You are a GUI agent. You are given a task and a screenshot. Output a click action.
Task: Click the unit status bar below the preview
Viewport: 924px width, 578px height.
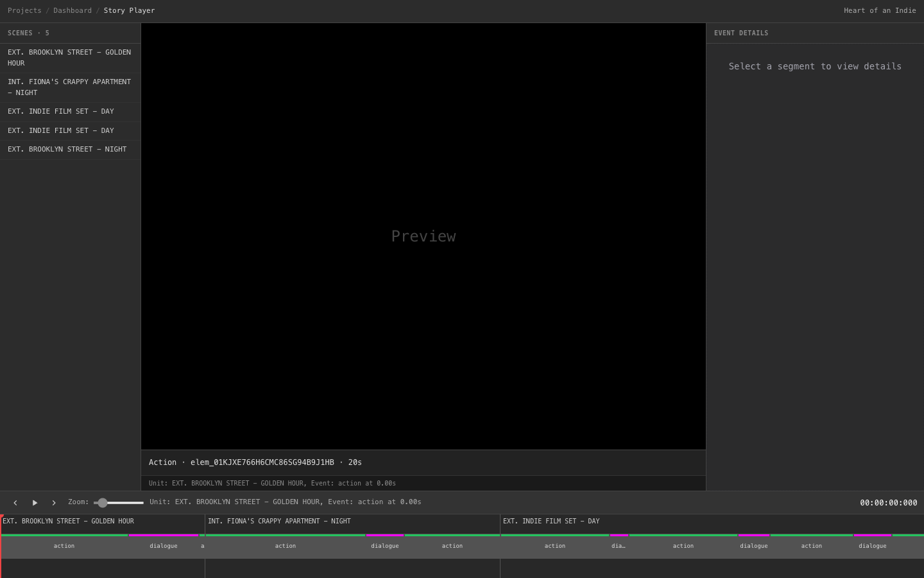coord(424,483)
